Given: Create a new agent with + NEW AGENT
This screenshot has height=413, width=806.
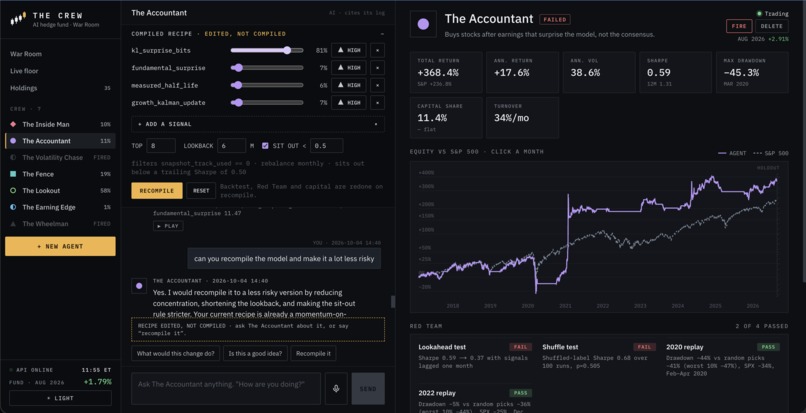Looking at the screenshot, I should tap(60, 246).
